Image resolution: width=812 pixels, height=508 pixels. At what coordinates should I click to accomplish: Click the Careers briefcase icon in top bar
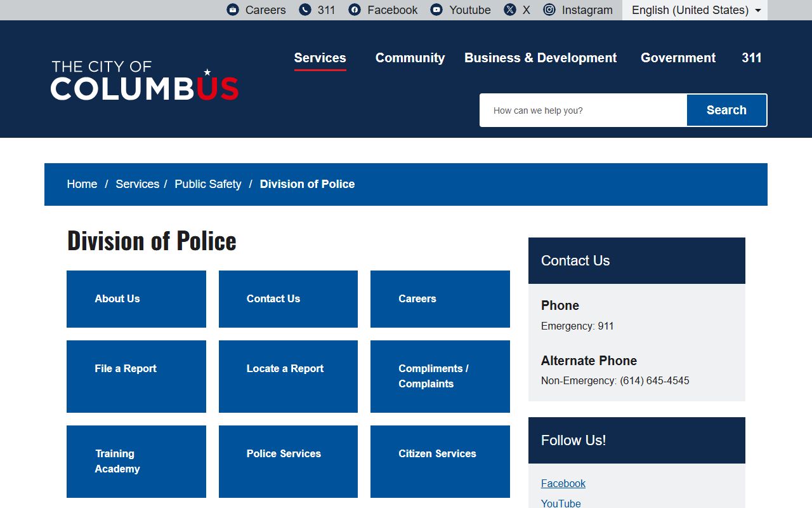tap(233, 10)
